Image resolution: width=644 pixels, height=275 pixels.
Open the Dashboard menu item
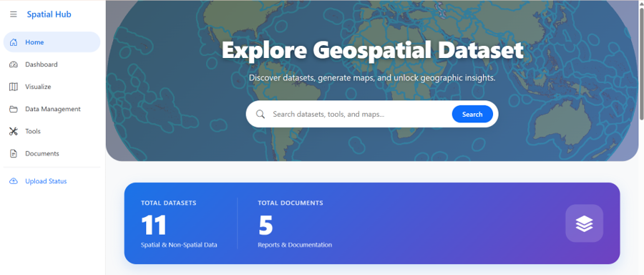coord(52,64)
